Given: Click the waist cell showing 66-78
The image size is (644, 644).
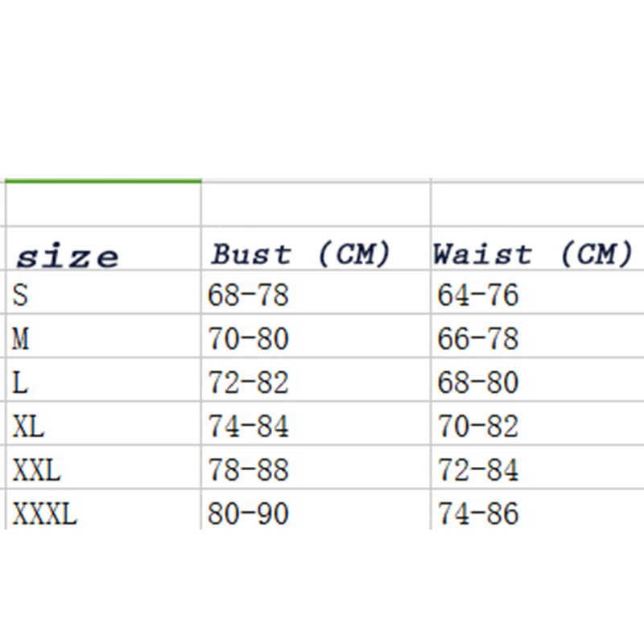Looking at the screenshot, I should [478, 339].
